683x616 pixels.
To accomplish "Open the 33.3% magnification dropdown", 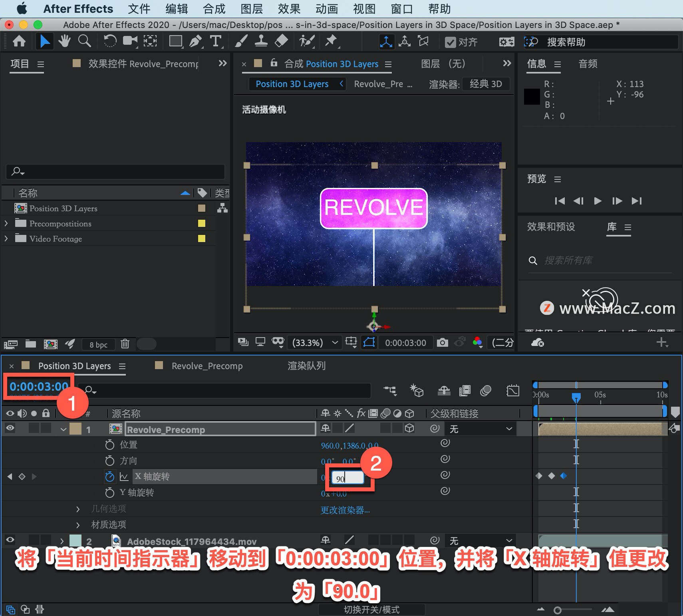I will pyautogui.click(x=315, y=343).
